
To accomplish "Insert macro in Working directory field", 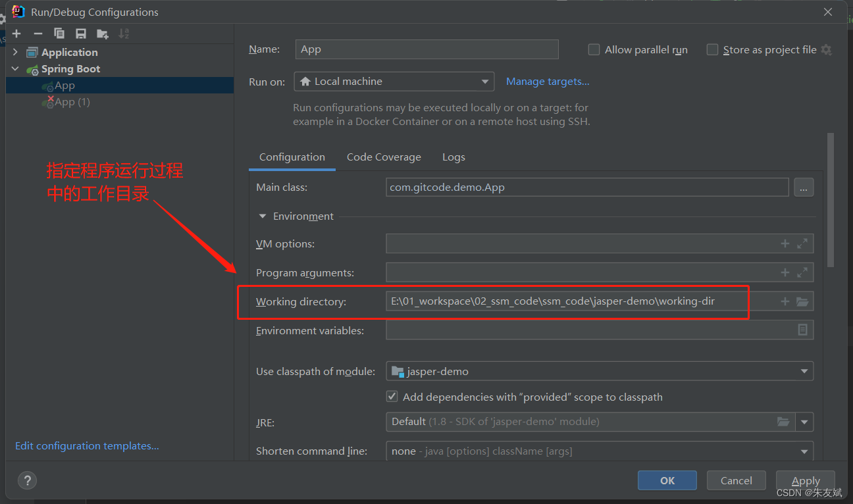I will (785, 301).
